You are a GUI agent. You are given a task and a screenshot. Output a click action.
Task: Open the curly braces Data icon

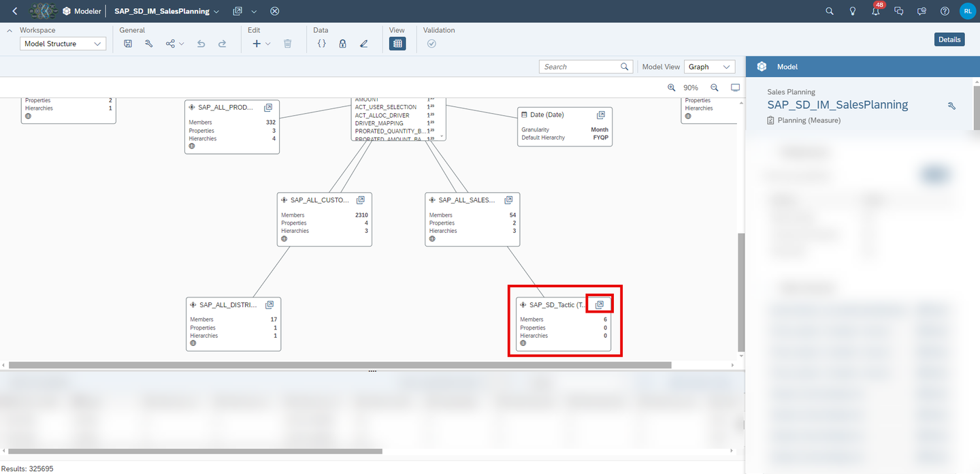tap(322, 44)
